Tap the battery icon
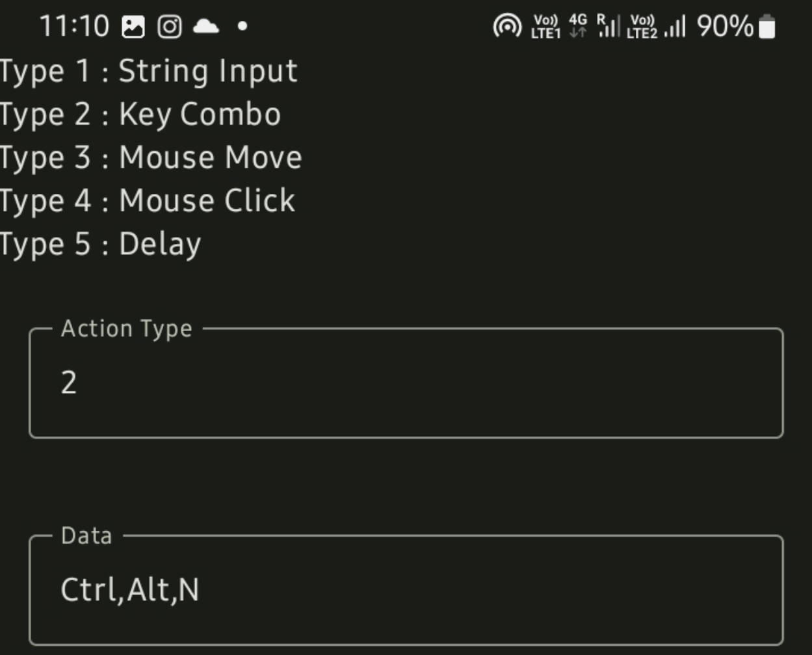This screenshot has width=812, height=655. [x=767, y=27]
